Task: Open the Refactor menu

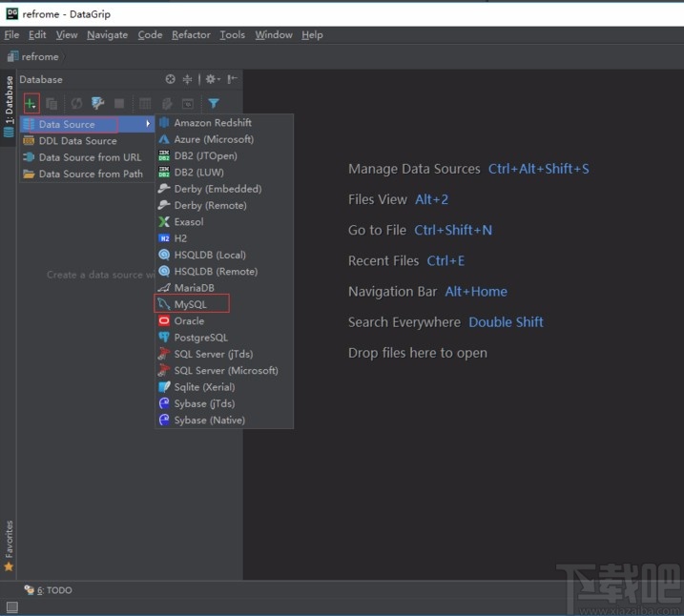Action: coord(191,35)
